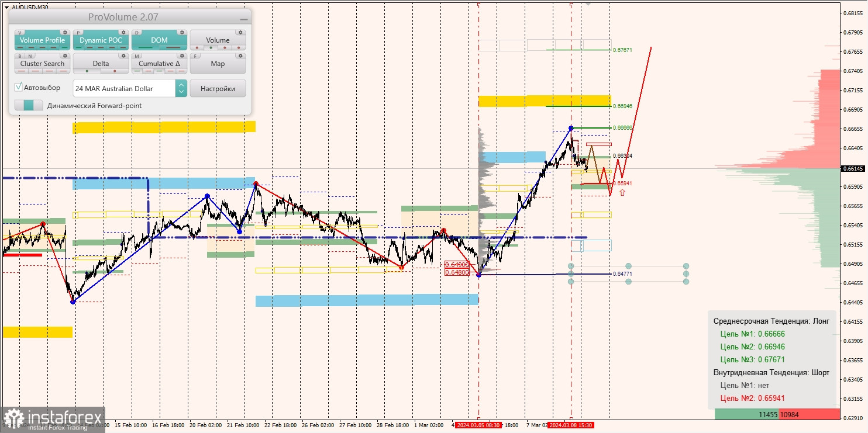868x433 pixels.
Task: Open DOM gear settings
Action: pos(182,32)
